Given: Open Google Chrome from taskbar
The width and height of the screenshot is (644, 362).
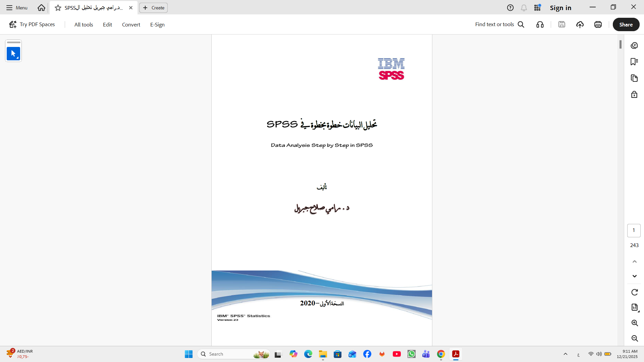Looking at the screenshot, I should click(441, 354).
